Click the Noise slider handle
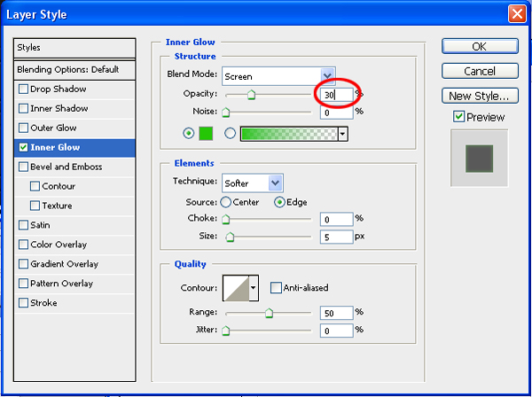The height and width of the screenshot is (397, 532). coord(225,113)
